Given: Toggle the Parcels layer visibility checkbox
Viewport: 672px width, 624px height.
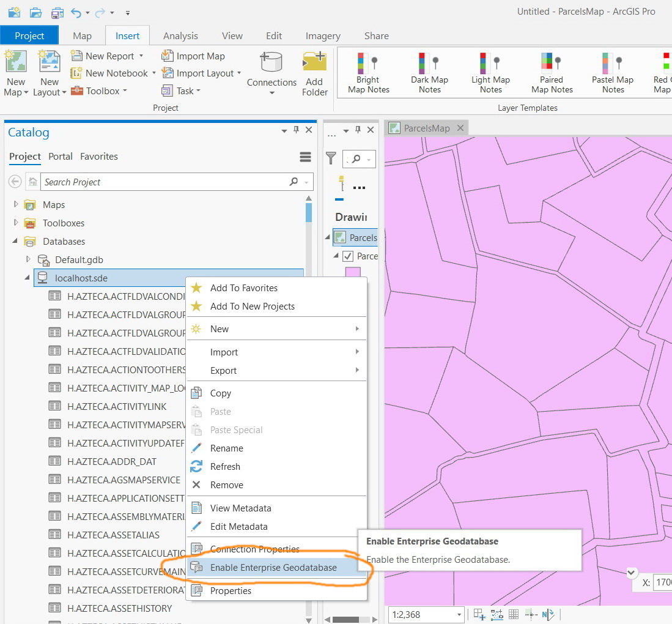Looking at the screenshot, I should click(349, 256).
